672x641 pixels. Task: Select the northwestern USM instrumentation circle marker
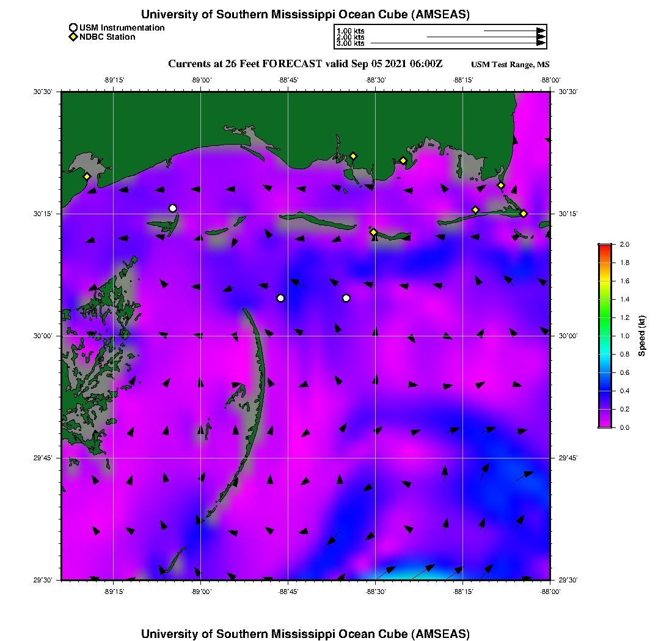pos(173,208)
